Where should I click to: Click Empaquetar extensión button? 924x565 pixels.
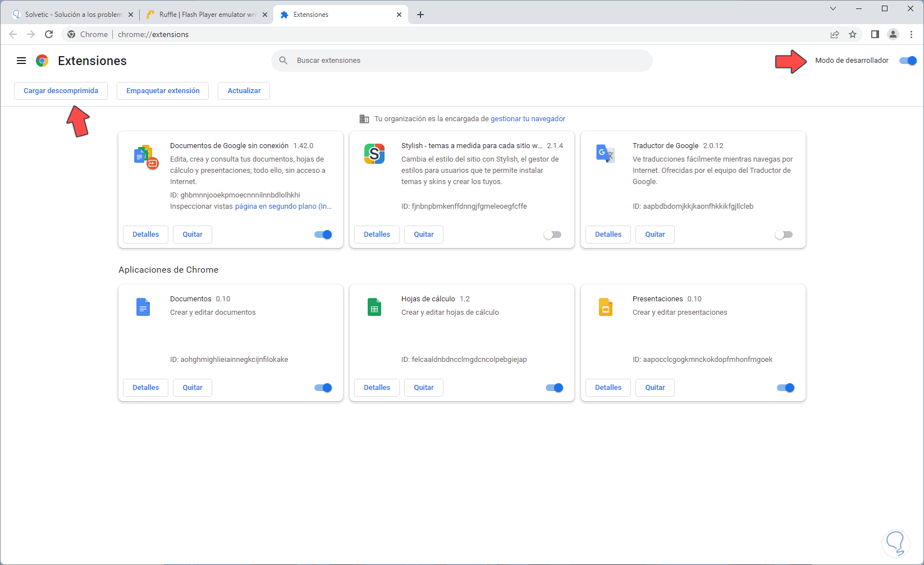point(163,91)
